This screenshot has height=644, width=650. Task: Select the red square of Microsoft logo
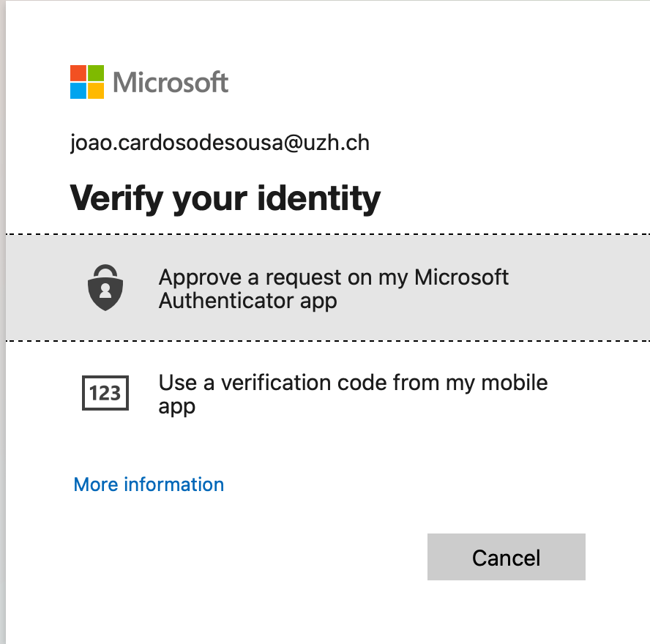[78, 73]
